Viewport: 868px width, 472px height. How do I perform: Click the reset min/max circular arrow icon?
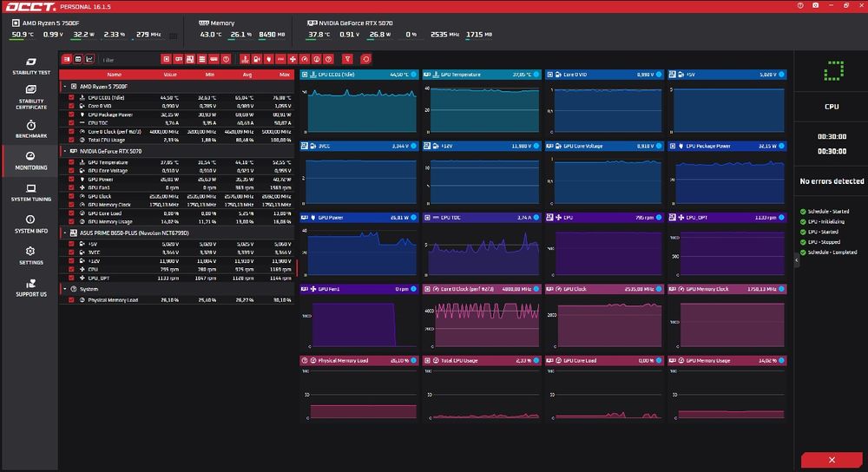pyautogui.click(x=366, y=59)
